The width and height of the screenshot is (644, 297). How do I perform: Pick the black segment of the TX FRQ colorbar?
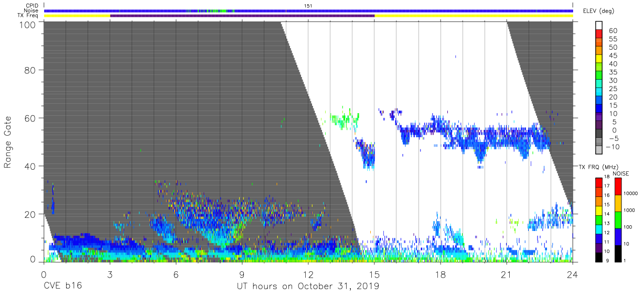click(x=599, y=257)
